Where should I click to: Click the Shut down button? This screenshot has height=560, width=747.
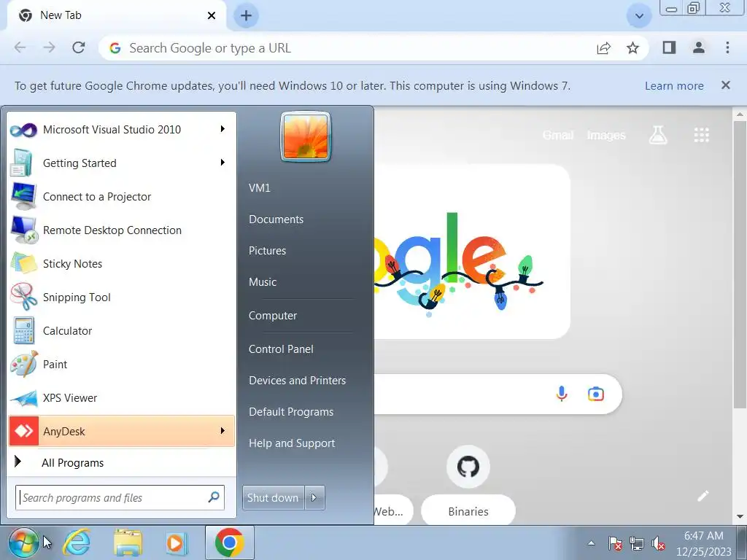pyautogui.click(x=274, y=497)
